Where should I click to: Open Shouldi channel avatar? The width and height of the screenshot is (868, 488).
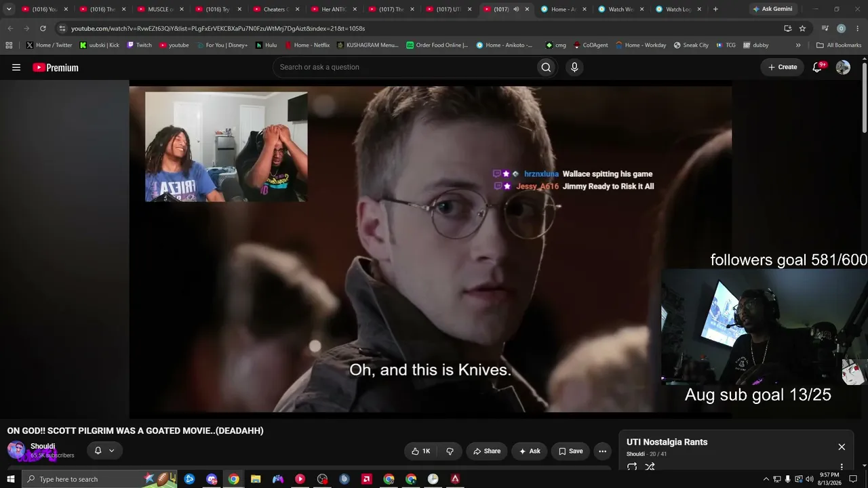pos(16,450)
